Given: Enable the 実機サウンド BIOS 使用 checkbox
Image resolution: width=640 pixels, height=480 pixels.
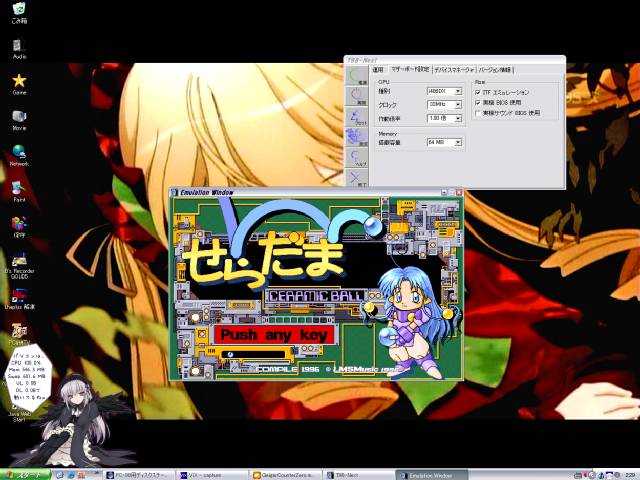Looking at the screenshot, I should tap(478, 113).
